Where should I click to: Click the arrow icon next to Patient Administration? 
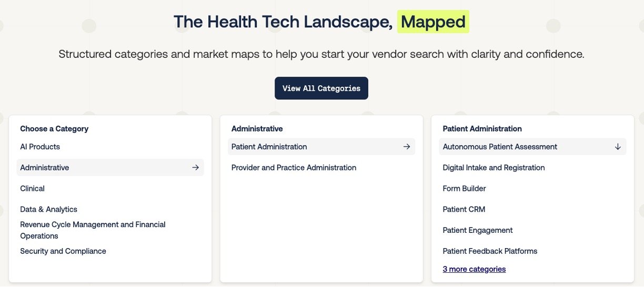coord(406,147)
